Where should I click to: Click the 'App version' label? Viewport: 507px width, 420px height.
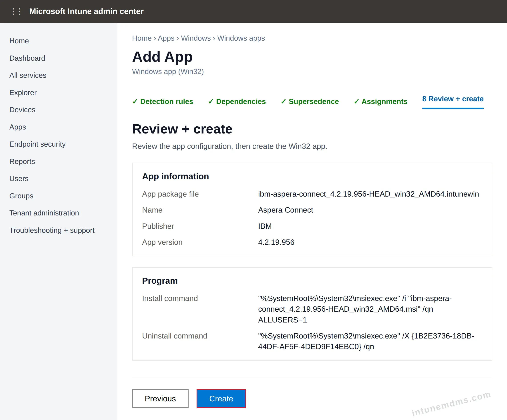(x=162, y=242)
